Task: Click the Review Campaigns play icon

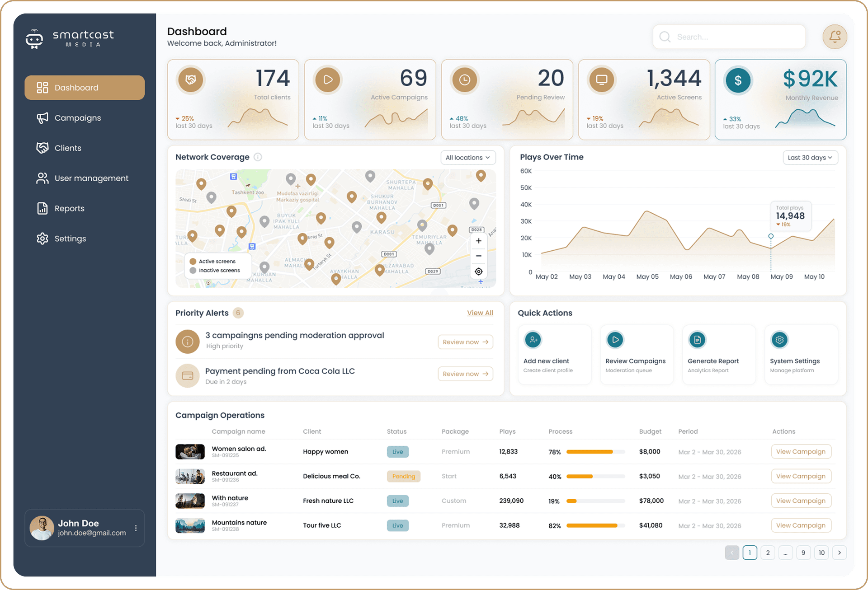Action: pyautogui.click(x=615, y=340)
